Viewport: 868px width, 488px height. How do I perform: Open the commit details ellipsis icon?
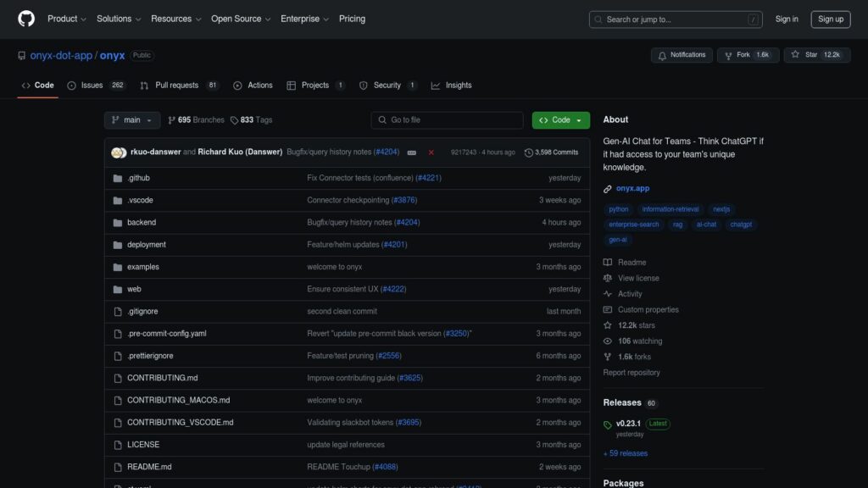(x=412, y=152)
